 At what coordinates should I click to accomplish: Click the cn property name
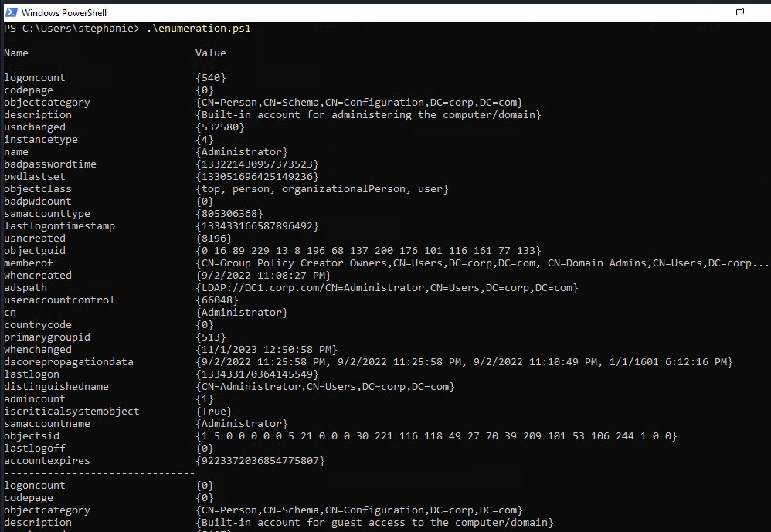(x=10, y=313)
